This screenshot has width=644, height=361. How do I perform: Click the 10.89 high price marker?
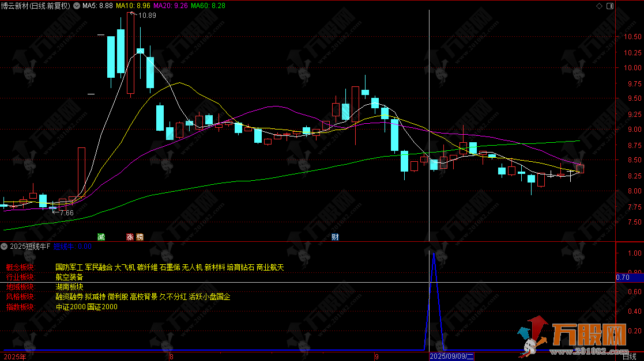(146, 16)
